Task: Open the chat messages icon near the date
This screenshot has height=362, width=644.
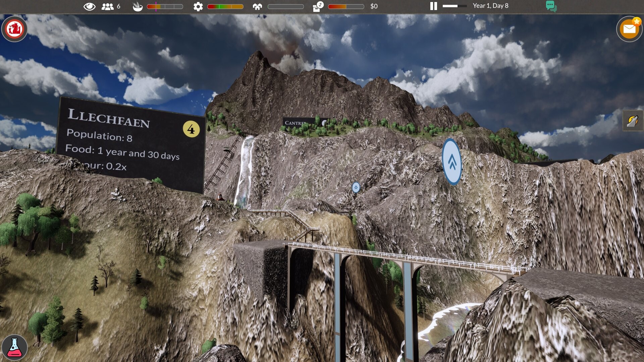Action: pos(551,6)
